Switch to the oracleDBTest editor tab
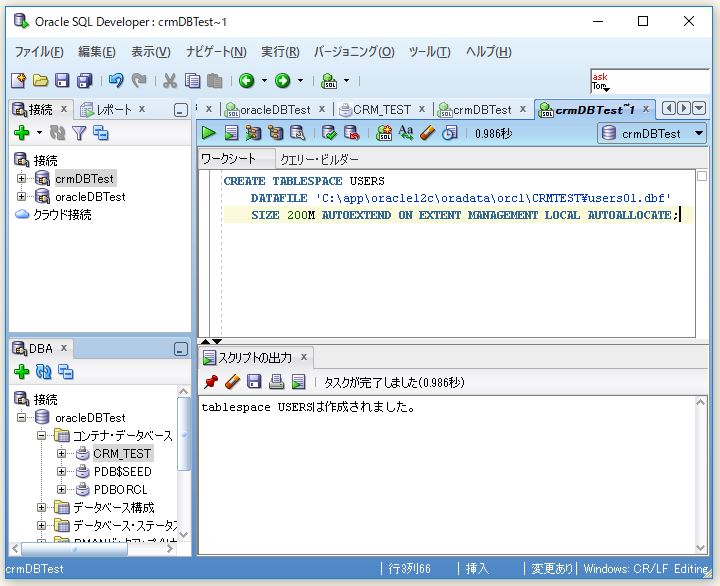 click(x=275, y=110)
